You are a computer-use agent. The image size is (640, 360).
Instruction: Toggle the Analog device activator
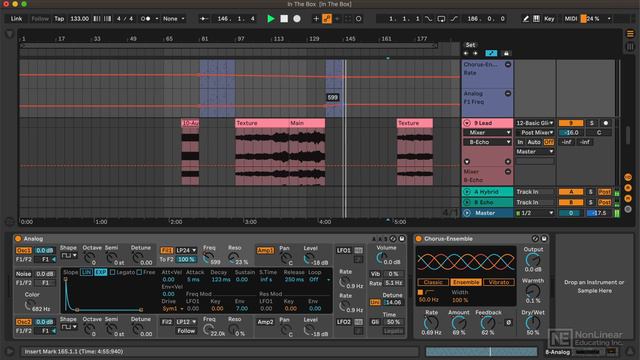tap(18, 239)
